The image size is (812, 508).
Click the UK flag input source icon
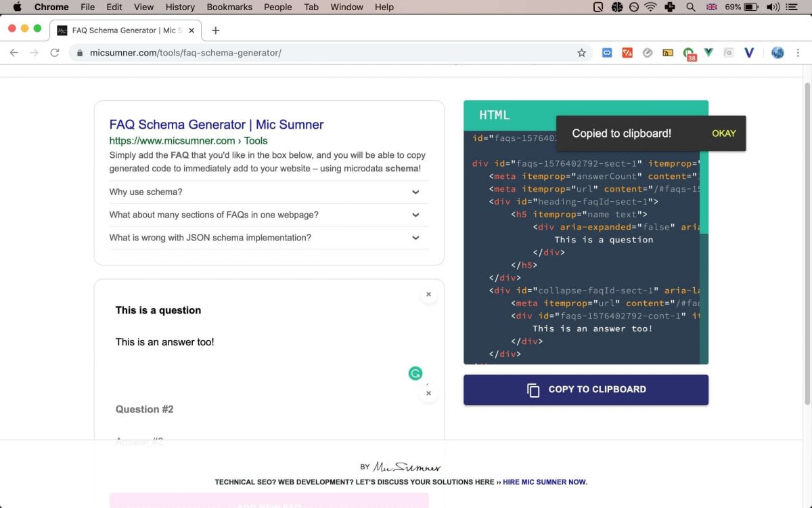711,7
